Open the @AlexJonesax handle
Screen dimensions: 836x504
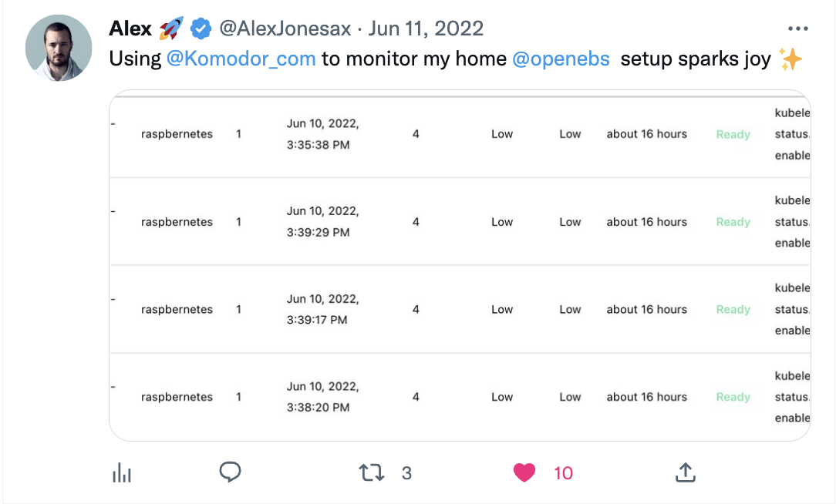click(285, 29)
